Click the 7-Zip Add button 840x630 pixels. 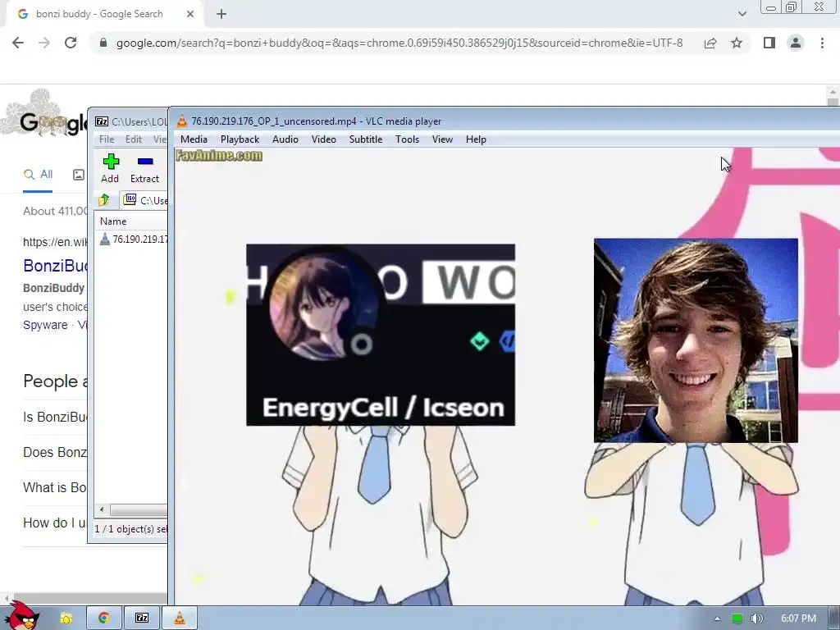(111, 168)
